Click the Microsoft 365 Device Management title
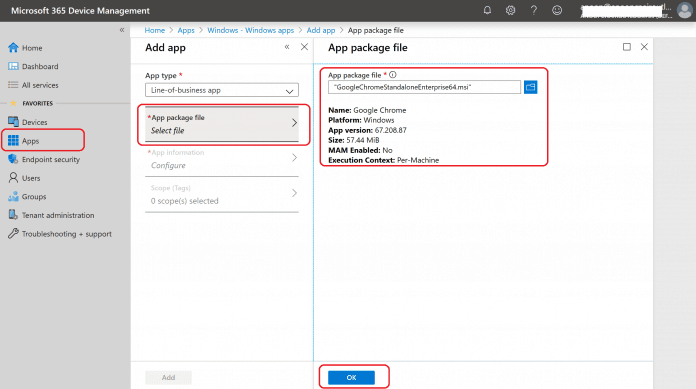The height and width of the screenshot is (389, 696). pos(80,10)
